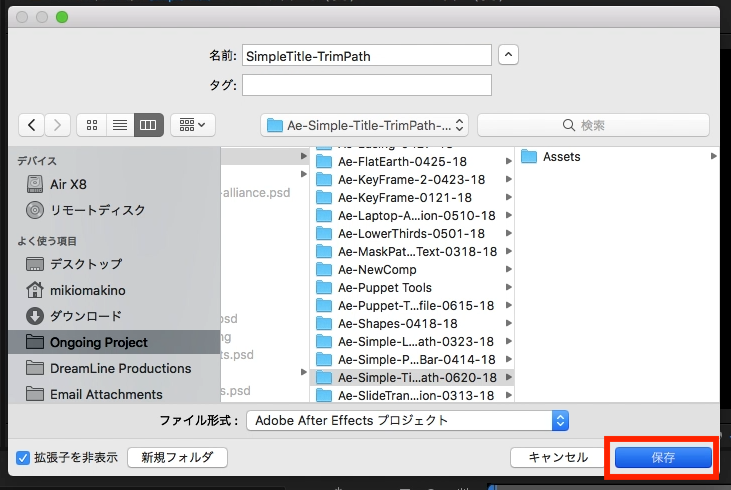Open the Ae-Simple-Title-TrimPath location popup

tap(365, 125)
